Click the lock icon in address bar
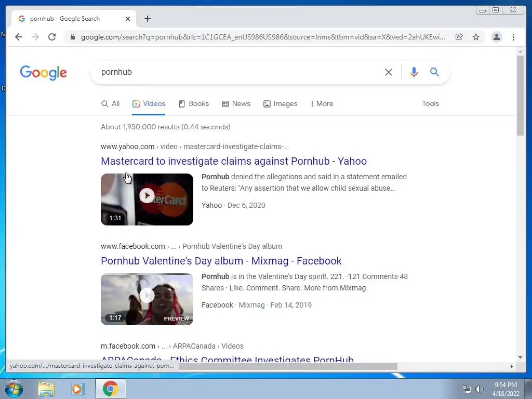Viewport: 532px width, 399px height. [x=72, y=37]
